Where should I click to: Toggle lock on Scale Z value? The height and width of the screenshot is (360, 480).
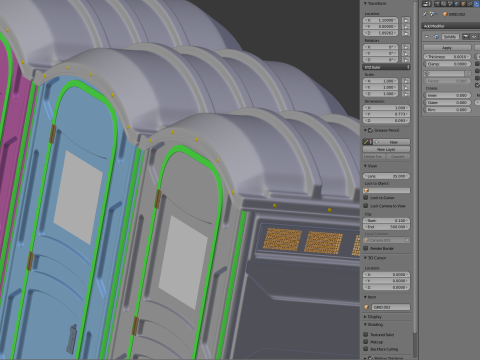[x=406, y=94]
